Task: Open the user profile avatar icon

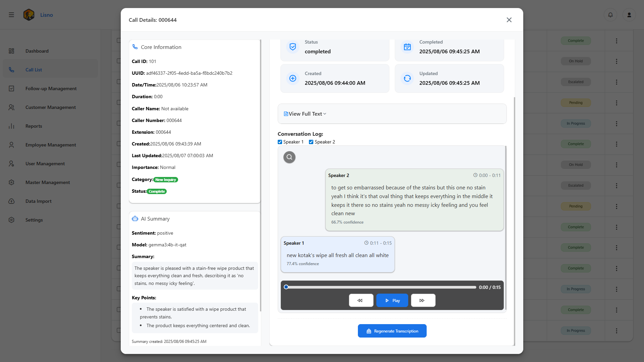Action: pyautogui.click(x=629, y=15)
